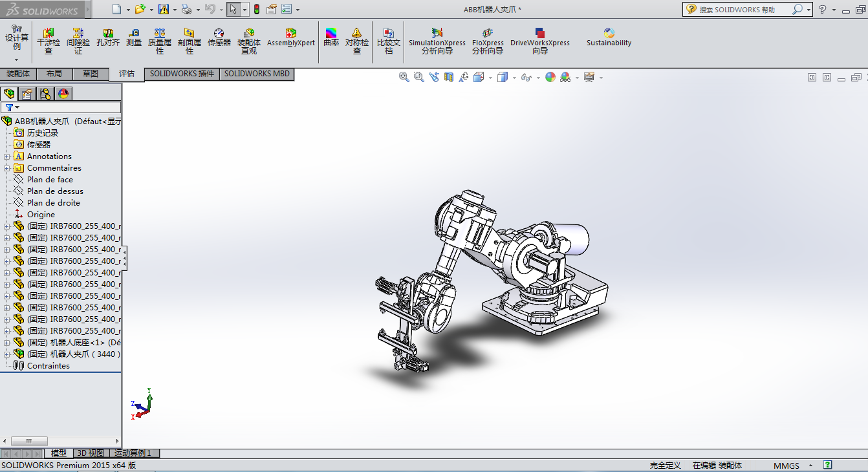Switch to the 运动算例 1 bottom tab
Viewport: 868px width, 472px height.
(133, 453)
